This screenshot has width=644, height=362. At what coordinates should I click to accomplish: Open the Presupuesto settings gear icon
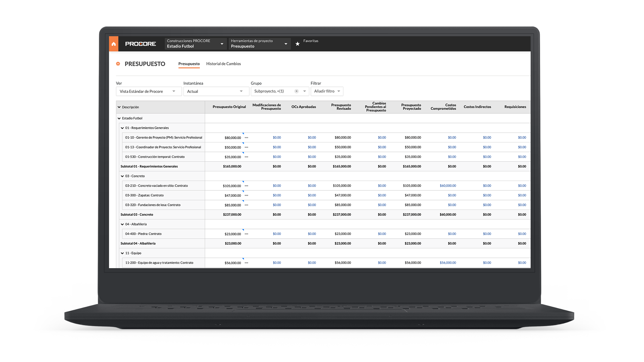tap(118, 64)
